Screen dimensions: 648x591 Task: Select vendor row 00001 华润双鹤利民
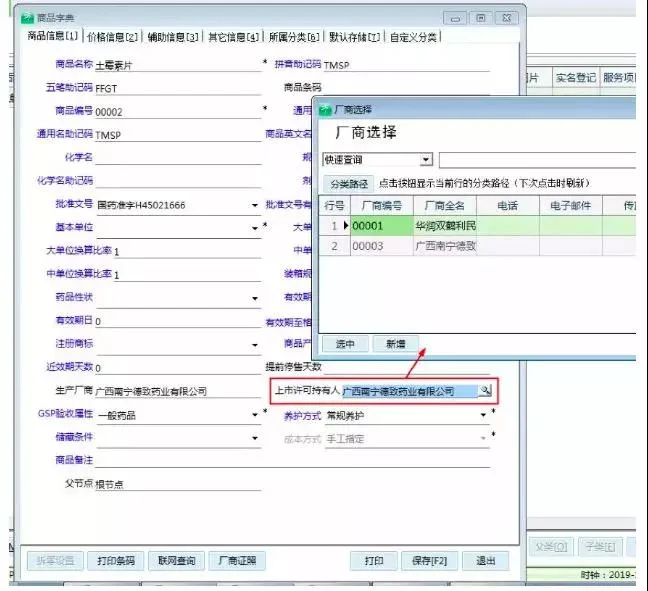[477, 226]
